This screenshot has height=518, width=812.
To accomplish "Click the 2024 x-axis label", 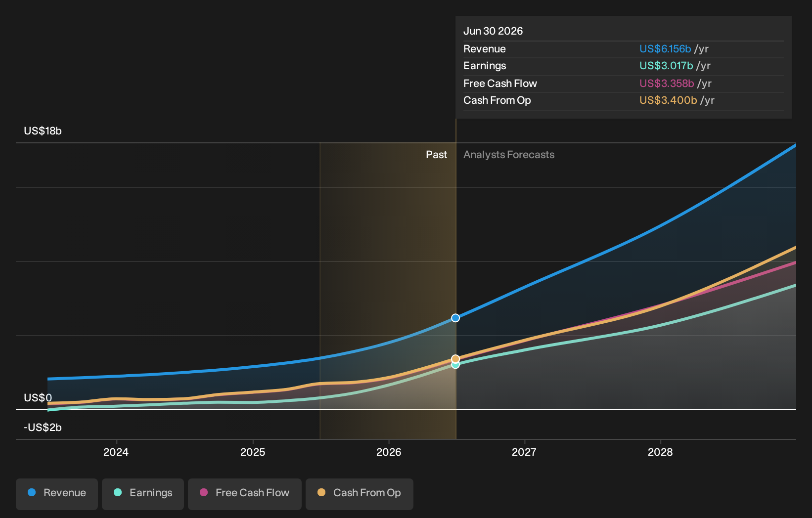I will tap(116, 452).
